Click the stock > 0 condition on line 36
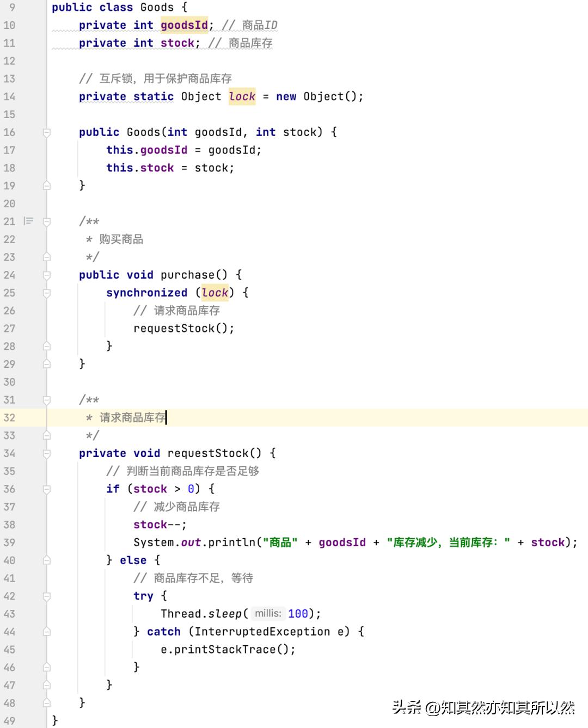 pyautogui.click(x=163, y=489)
